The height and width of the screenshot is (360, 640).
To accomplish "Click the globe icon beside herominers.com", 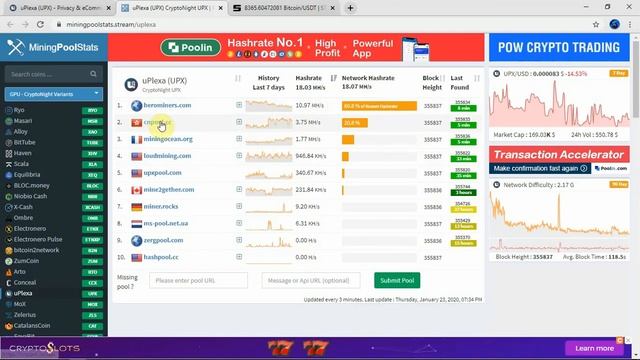I will (136, 105).
